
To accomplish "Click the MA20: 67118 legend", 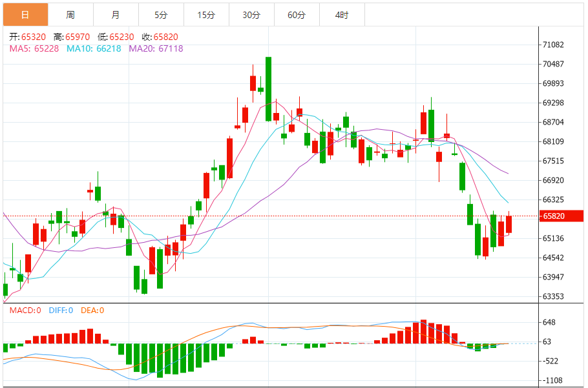I will point(156,48).
